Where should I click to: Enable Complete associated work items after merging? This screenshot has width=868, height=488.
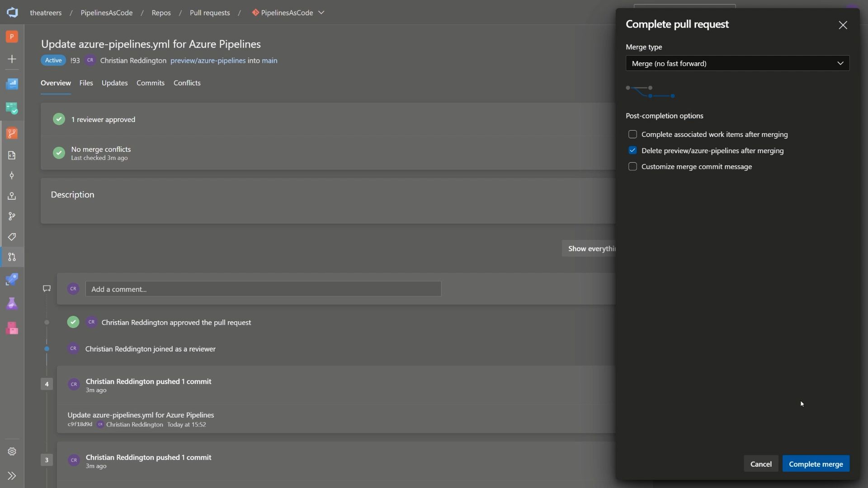coord(632,134)
